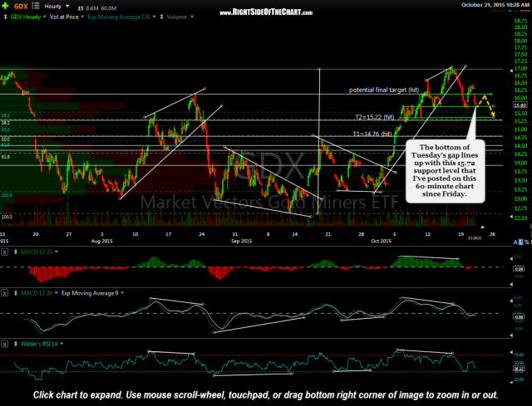The image size is (532, 406).
Task: Toggle the A auto-scale button
Action: click(x=515, y=242)
